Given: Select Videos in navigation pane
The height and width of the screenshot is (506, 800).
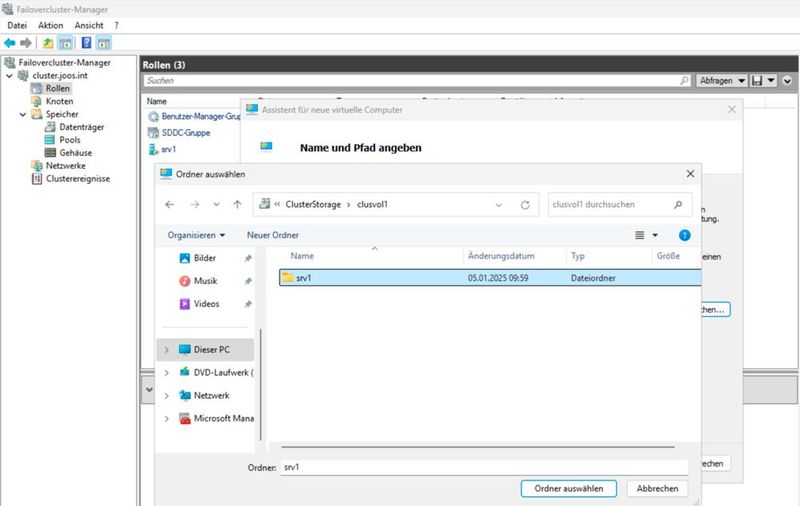Looking at the screenshot, I should (206, 304).
